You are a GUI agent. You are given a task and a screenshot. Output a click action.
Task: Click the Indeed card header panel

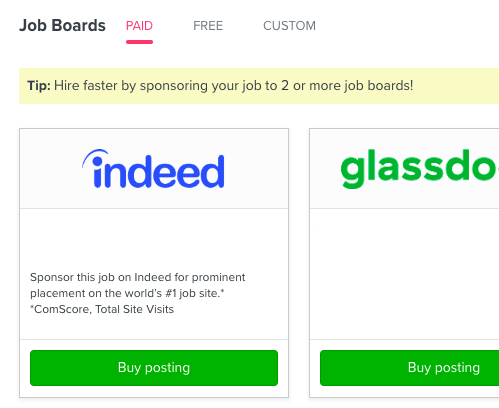pyautogui.click(x=154, y=169)
